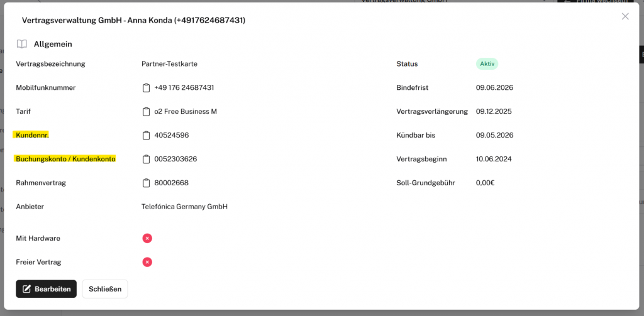Open contract editing with Bearbeiten
This screenshot has height=316, width=644.
point(46,289)
